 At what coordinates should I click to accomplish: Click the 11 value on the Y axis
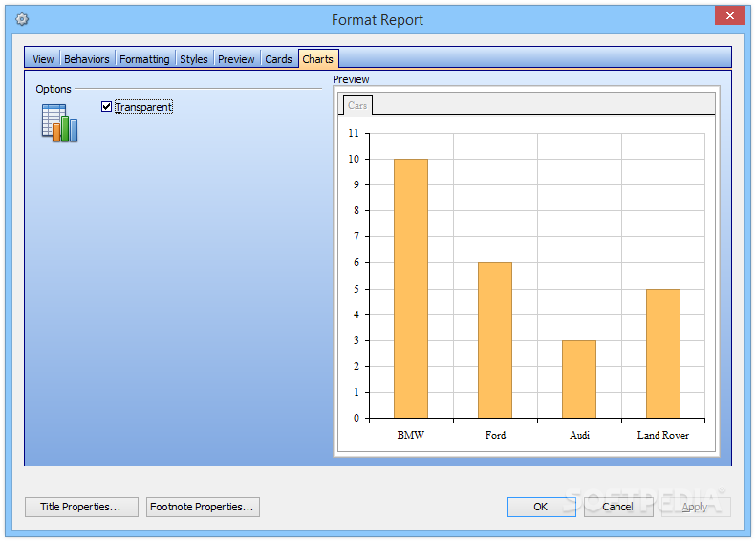(x=354, y=133)
